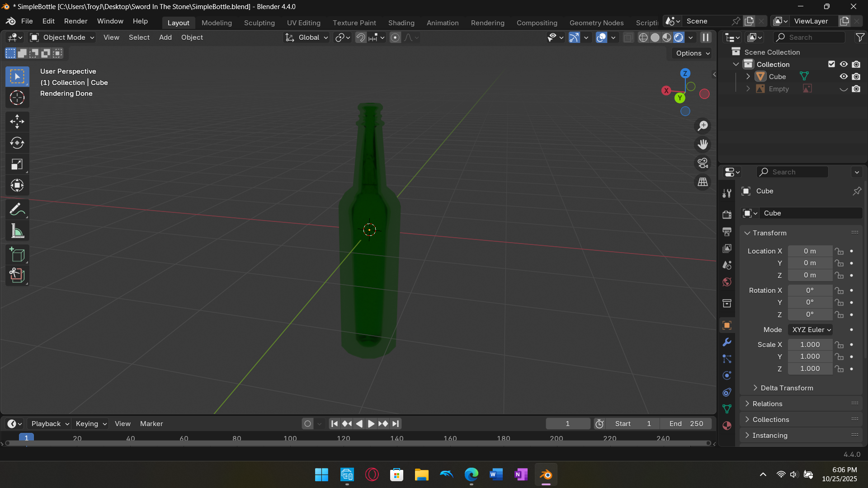Toggle auto keying record button
The image size is (868, 488).
[307, 424]
